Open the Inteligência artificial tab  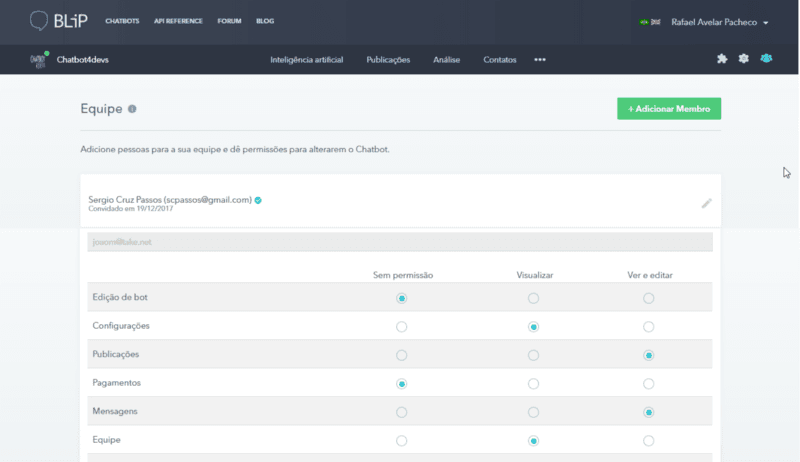tap(306, 60)
